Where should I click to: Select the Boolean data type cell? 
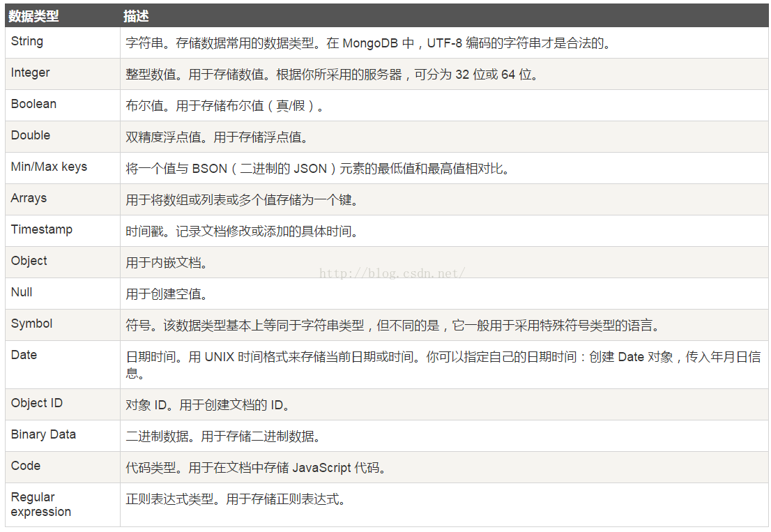click(63, 105)
